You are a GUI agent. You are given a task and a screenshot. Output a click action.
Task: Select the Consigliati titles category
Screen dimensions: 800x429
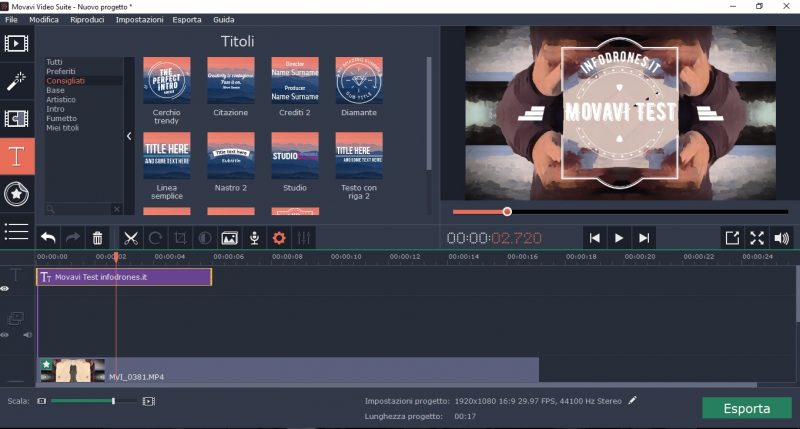[x=65, y=81]
